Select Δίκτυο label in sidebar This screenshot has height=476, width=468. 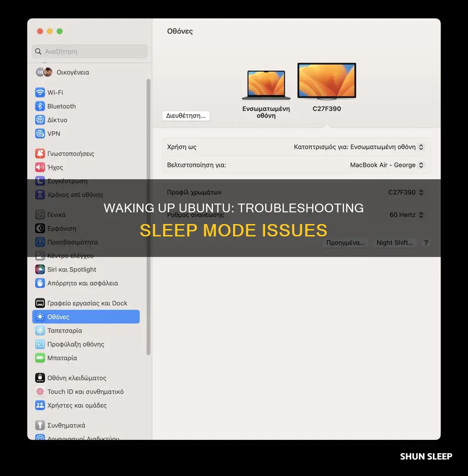[58, 120]
